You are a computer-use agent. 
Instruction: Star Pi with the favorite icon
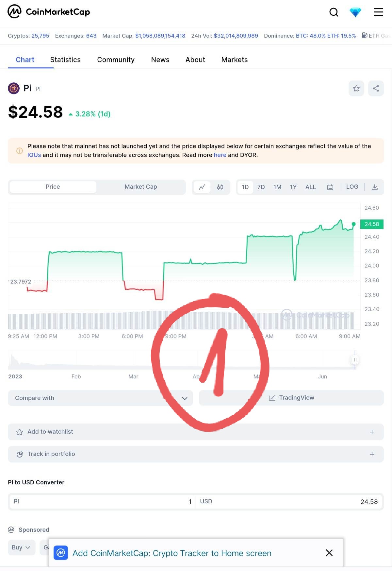point(356,88)
